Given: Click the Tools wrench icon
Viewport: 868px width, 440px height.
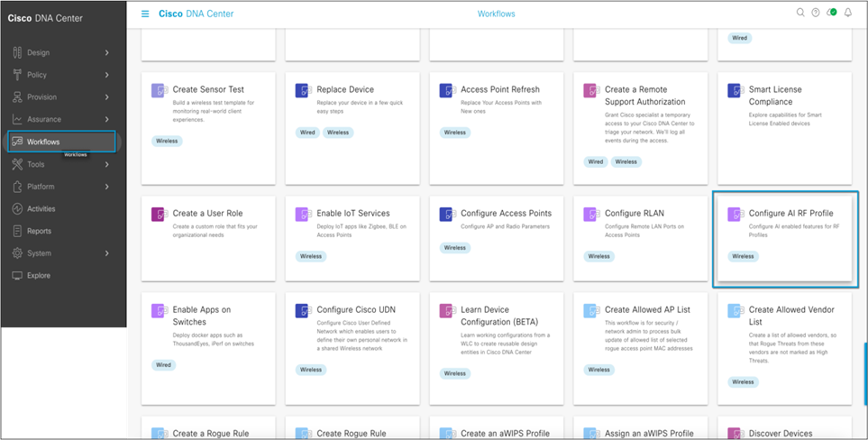Looking at the screenshot, I should pos(17,164).
